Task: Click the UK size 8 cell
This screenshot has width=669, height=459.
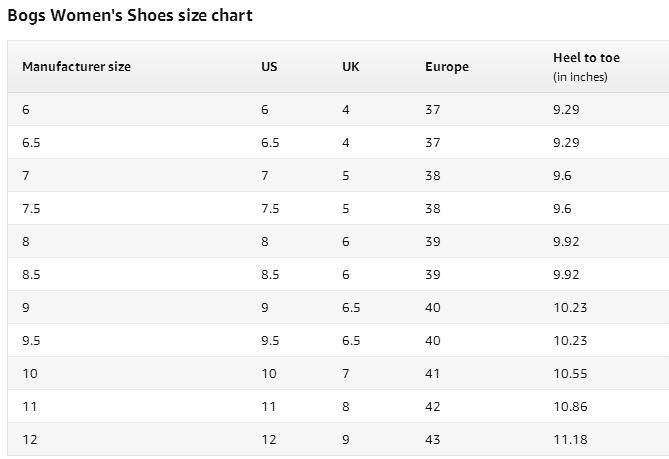Action: tap(346, 407)
